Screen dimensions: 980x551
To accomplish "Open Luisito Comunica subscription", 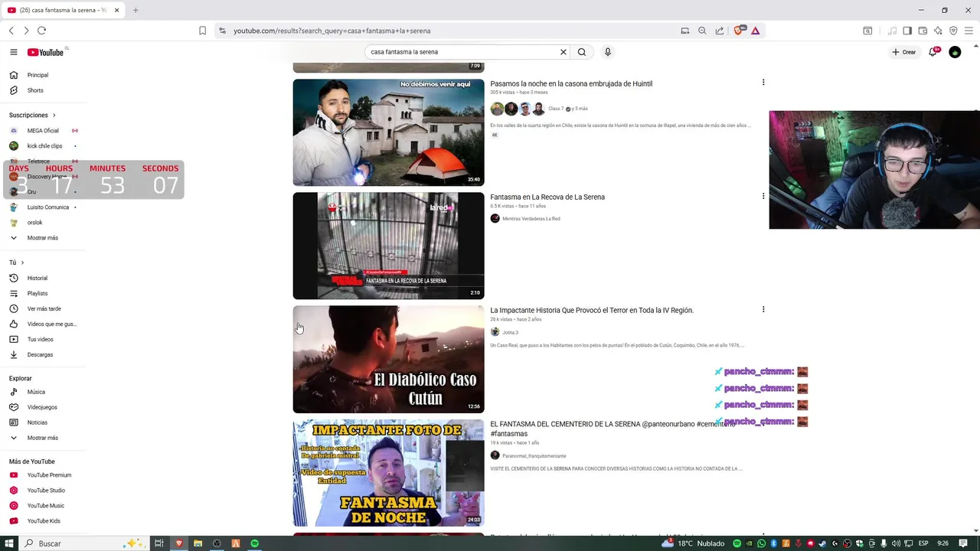I will (47, 207).
